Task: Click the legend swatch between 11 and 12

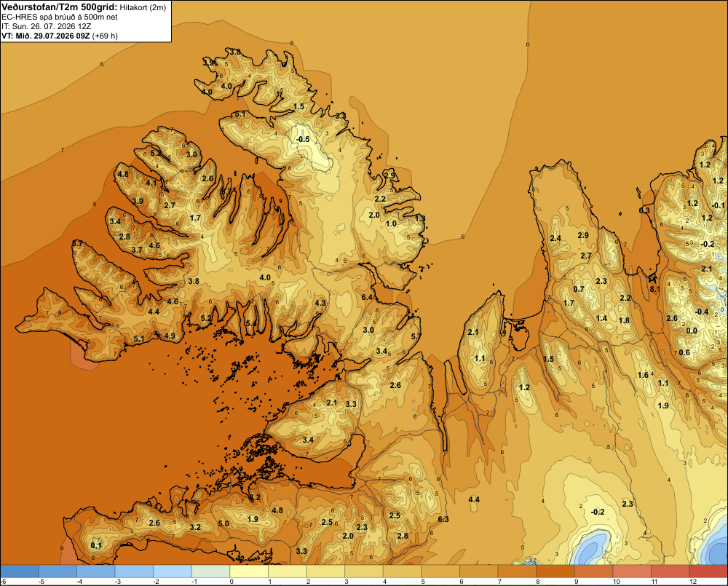Action: pos(670,571)
